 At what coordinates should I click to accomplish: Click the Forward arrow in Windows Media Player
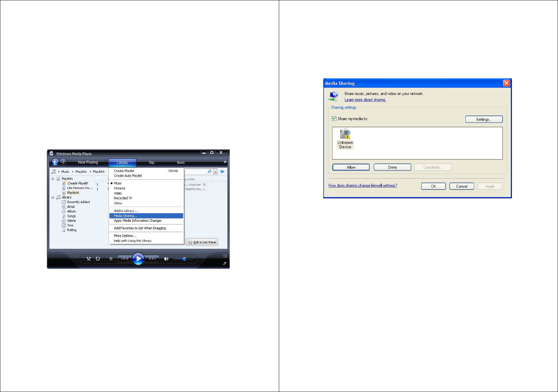(63, 162)
